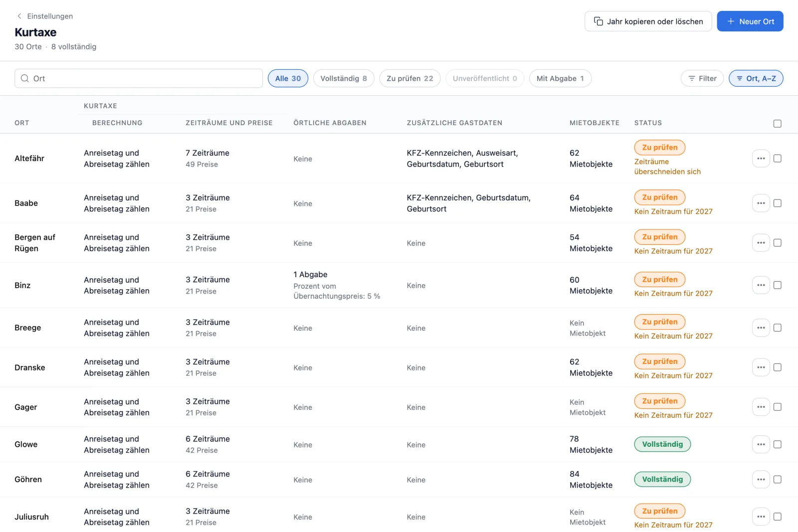Select the Glowe row checkbox
Screen dimensions: 798x532
tap(777, 444)
